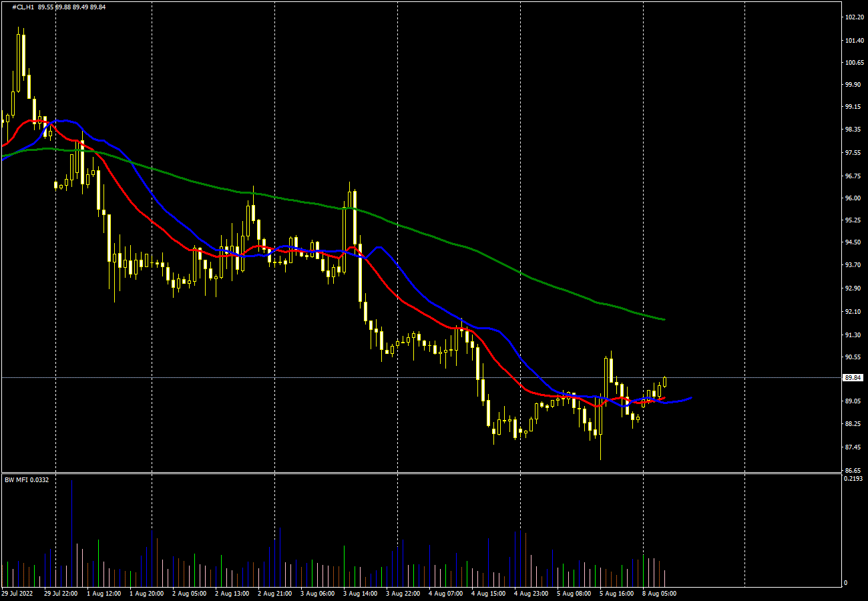
Task: Click the 96.00 price axis label
Action: [x=854, y=198]
